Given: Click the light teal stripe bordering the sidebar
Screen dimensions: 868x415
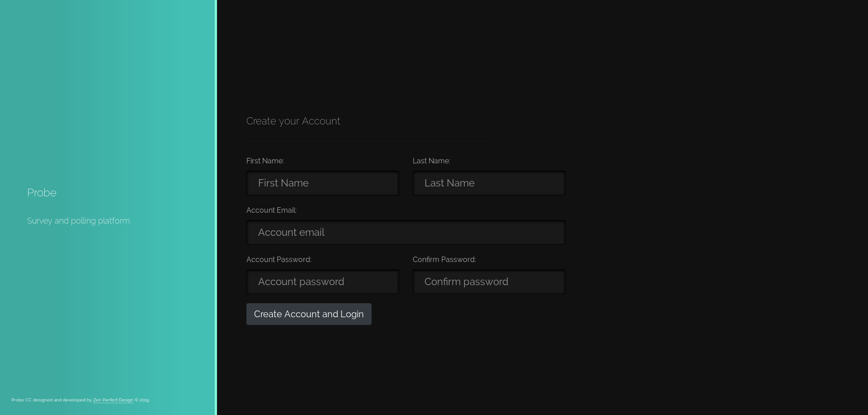Looking at the screenshot, I should coord(216,207).
